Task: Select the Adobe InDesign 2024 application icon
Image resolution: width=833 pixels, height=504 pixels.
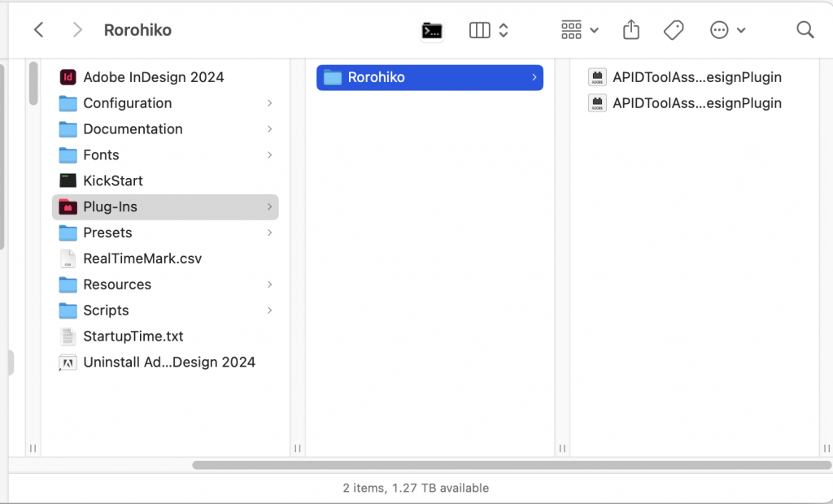Action: click(x=69, y=76)
